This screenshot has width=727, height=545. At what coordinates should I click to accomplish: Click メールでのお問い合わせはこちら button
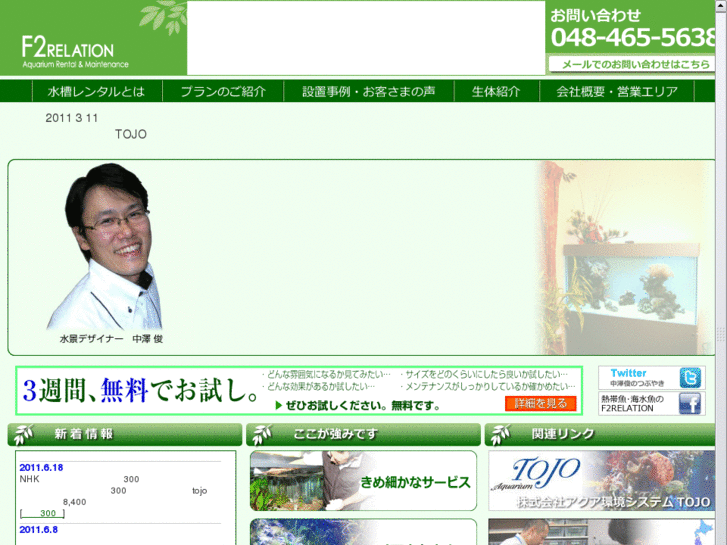(x=632, y=64)
